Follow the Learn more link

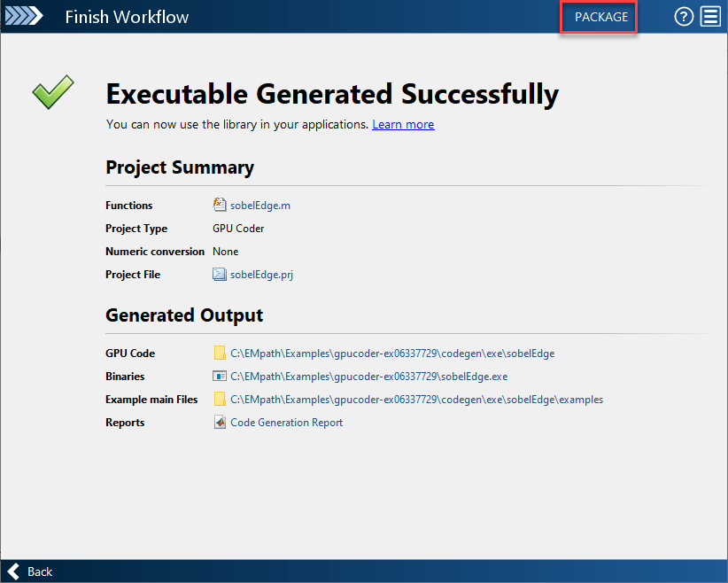point(403,124)
